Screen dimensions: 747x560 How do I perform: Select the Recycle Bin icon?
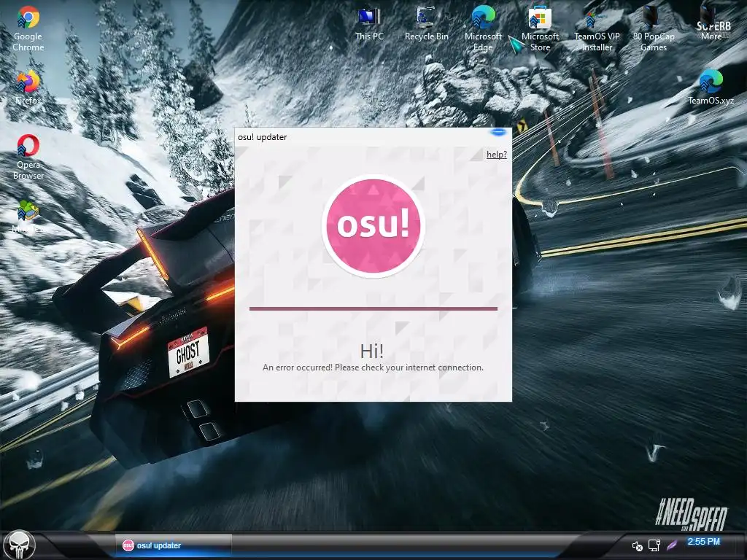[x=426, y=24]
